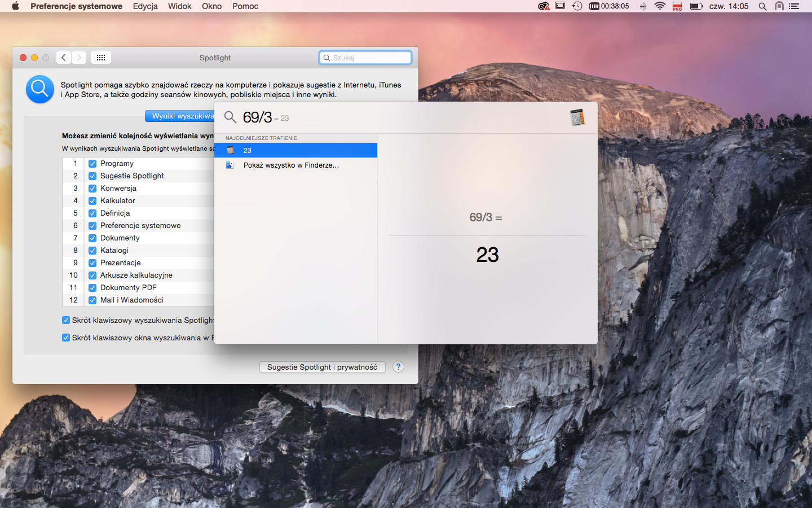The height and width of the screenshot is (508, 812).
Task: Toggle the Dokumenty checkbox in row 7
Action: click(x=92, y=238)
